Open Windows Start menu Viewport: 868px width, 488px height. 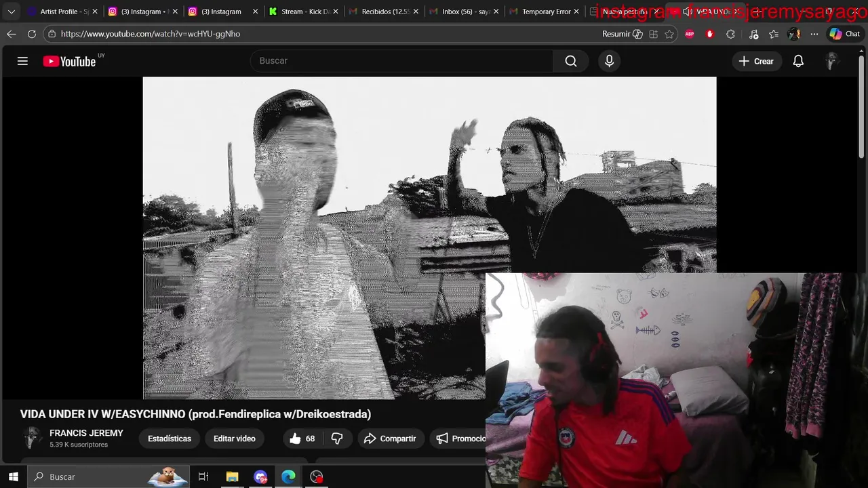click(14, 476)
